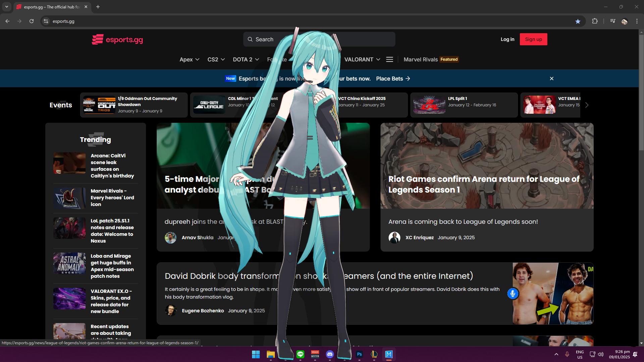Expand the VALORANT dropdown menu
This screenshot has height=362, width=644.
362,59
